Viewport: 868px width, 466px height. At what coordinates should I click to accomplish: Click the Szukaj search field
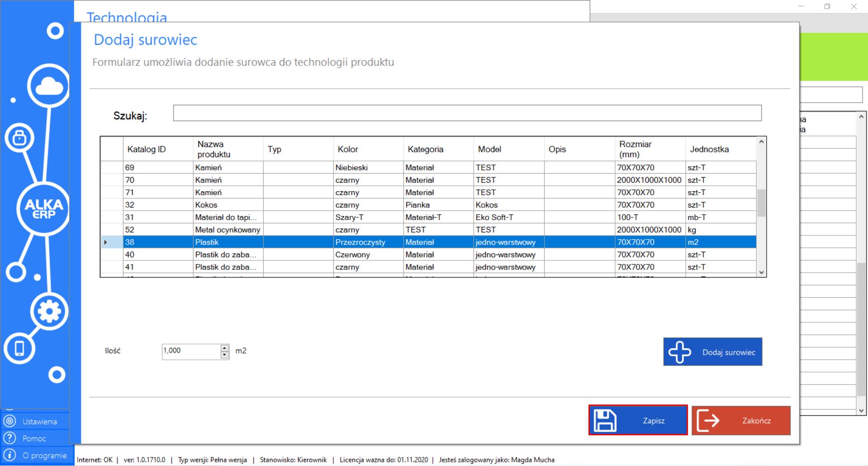point(467,113)
